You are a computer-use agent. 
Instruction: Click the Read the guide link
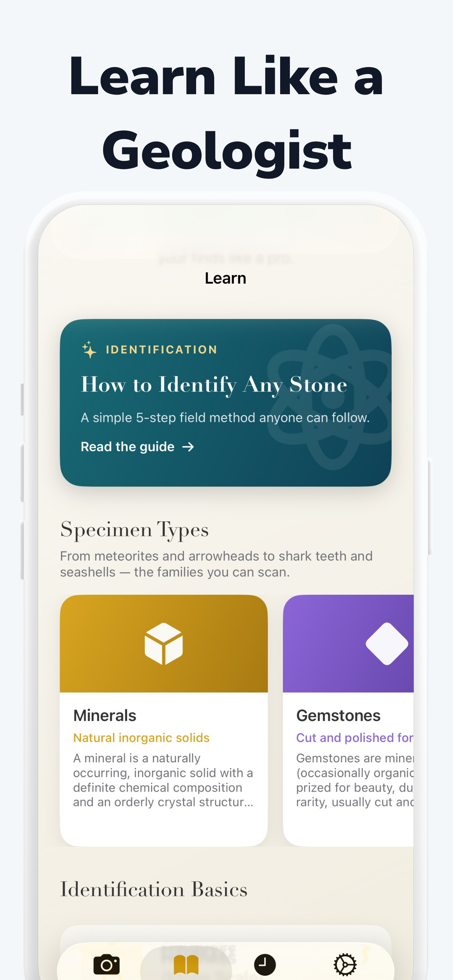(x=137, y=447)
